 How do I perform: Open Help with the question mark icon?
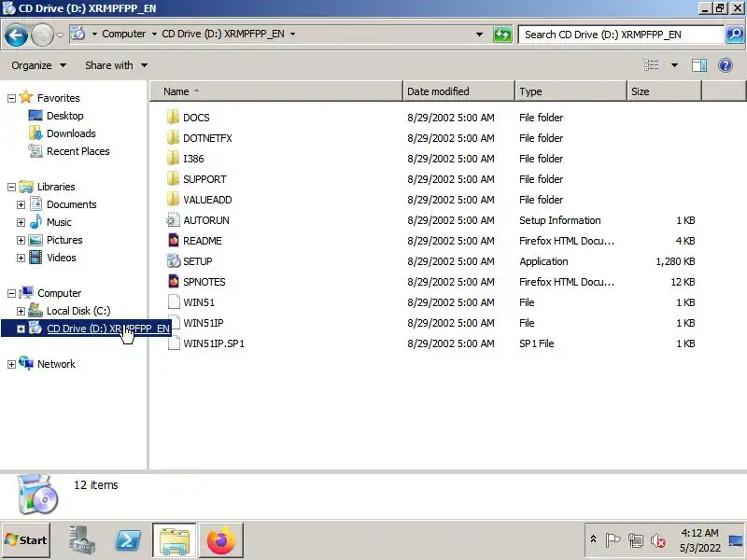coord(726,65)
